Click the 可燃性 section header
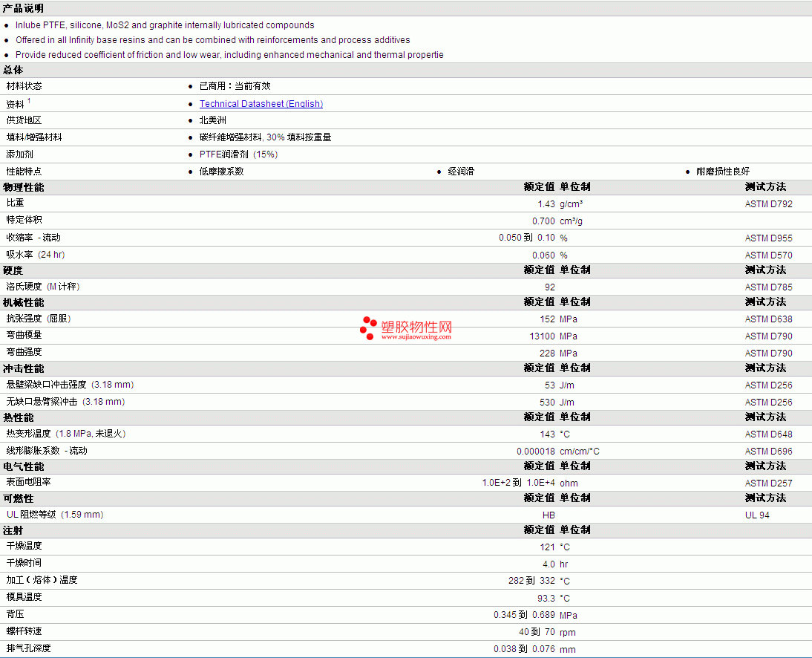Image resolution: width=812 pixels, height=658 pixels. pos(18,498)
